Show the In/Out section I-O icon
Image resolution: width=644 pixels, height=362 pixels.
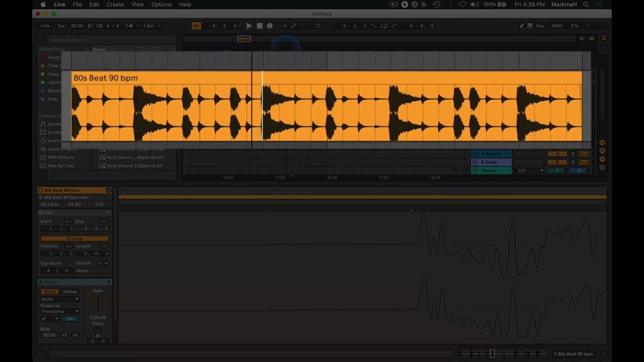[603, 143]
